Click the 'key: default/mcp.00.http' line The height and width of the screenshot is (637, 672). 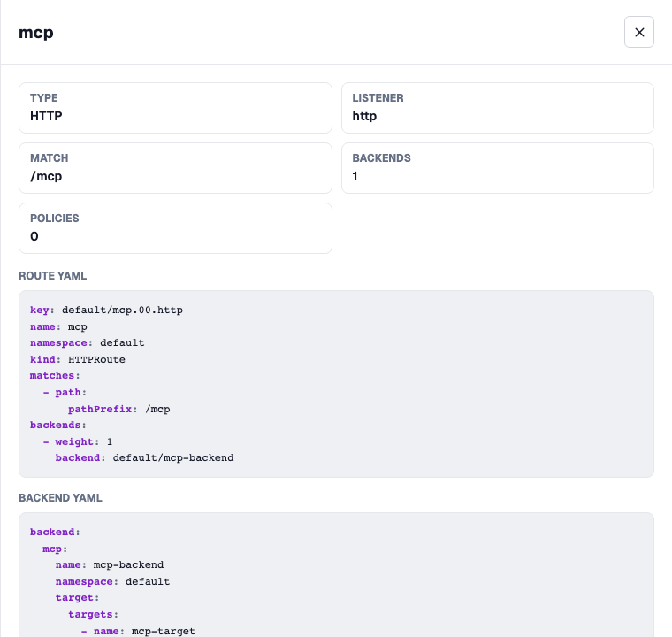click(106, 311)
